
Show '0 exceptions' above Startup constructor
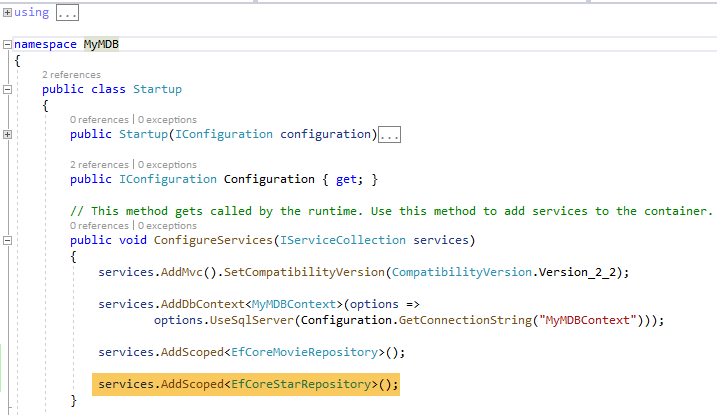(x=167, y=120)
